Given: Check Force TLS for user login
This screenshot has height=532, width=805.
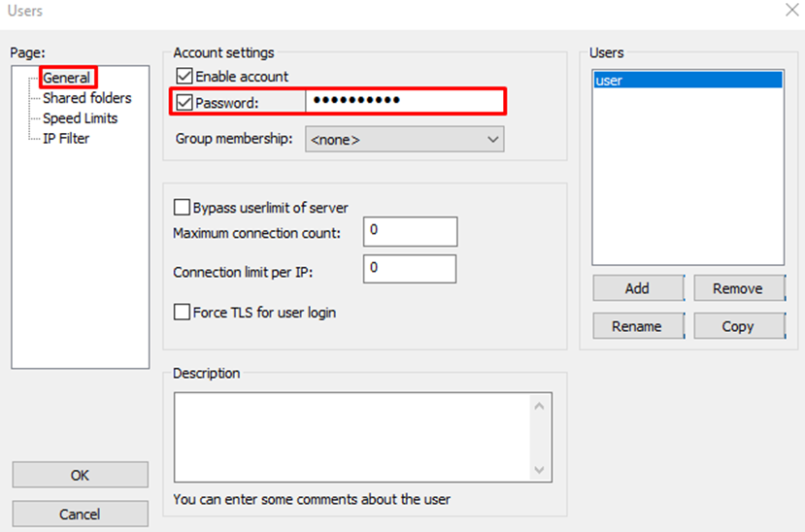Looking at the screenshot, I should coord(182,313).
